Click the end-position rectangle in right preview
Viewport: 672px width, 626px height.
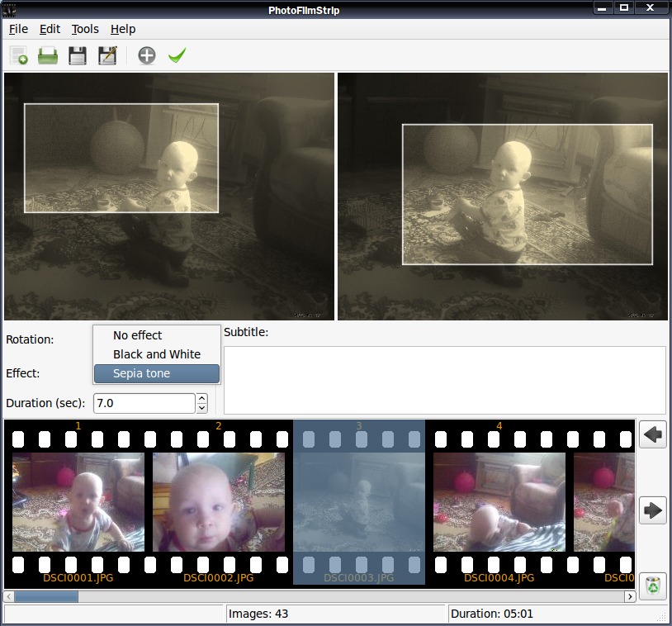click(x=528, y=195)
